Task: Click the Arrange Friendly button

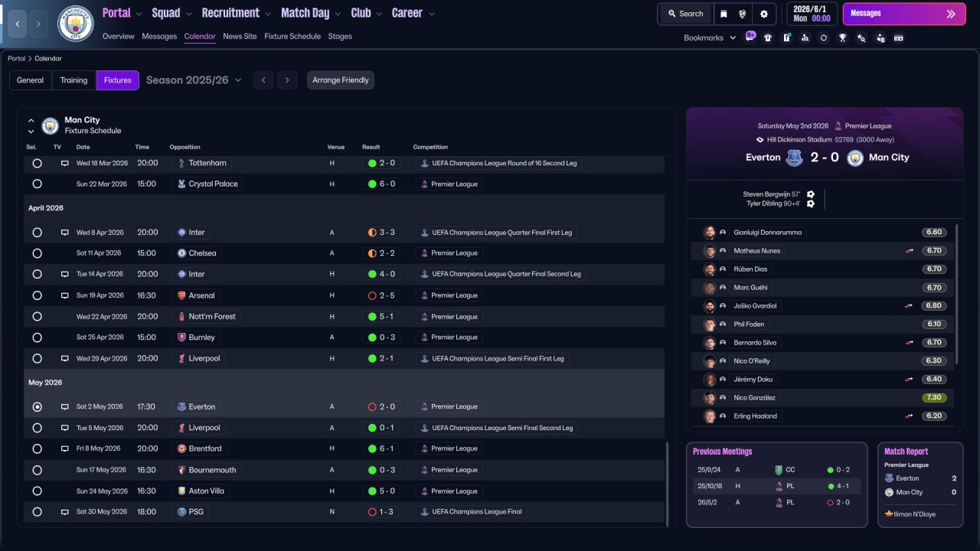Action: click(341, 80)
